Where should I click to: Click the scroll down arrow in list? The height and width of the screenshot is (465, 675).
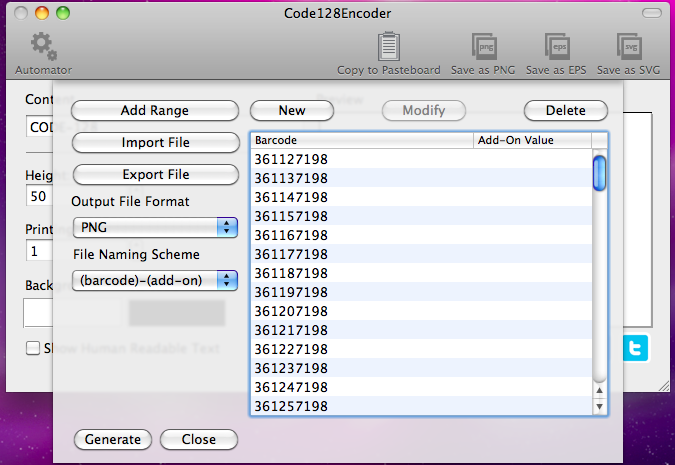[600, 407]
